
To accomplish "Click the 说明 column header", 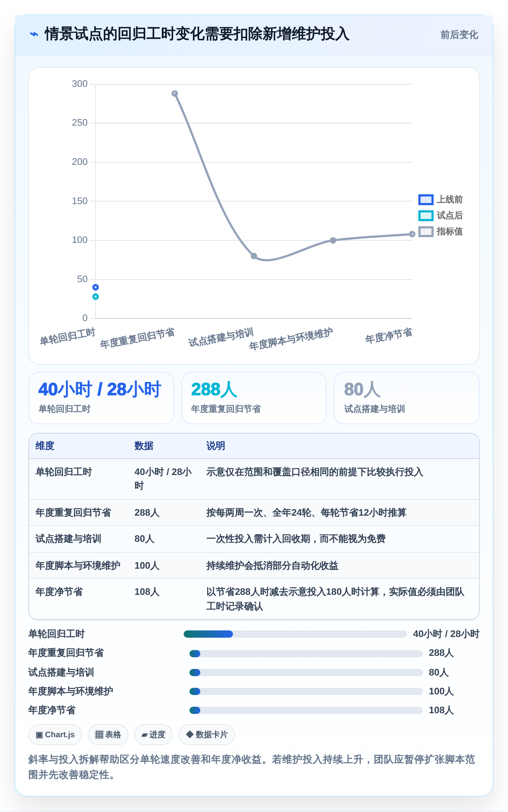I will click(x=216, y=446).
